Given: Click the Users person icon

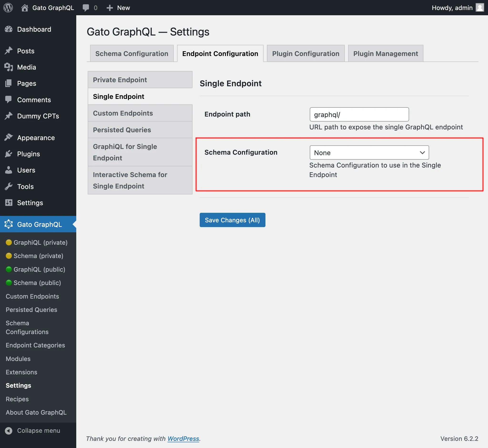Looking at the screenshot, I should (x=9, y=170).
